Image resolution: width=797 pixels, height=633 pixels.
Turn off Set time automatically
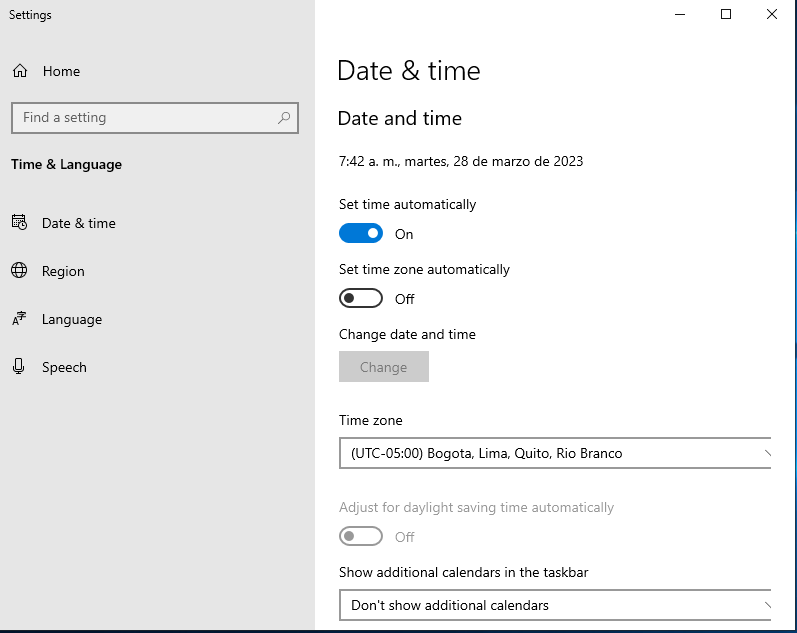(x=361, y=233)
